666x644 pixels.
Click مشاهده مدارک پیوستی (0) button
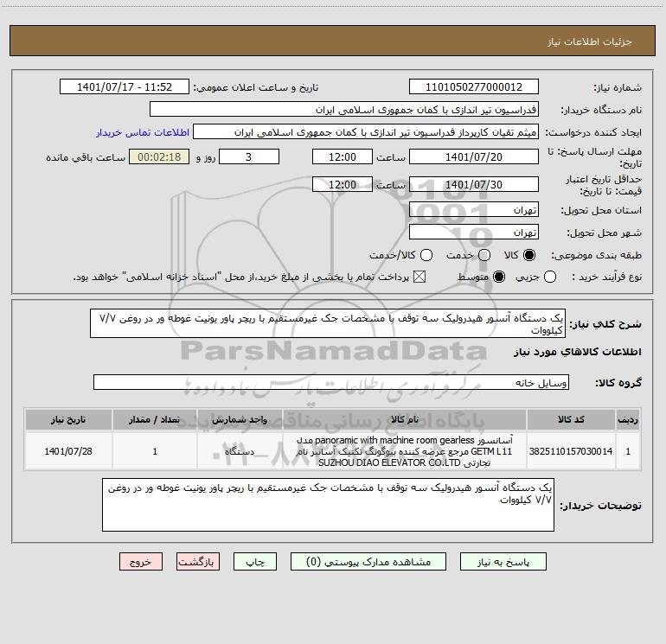368,562
